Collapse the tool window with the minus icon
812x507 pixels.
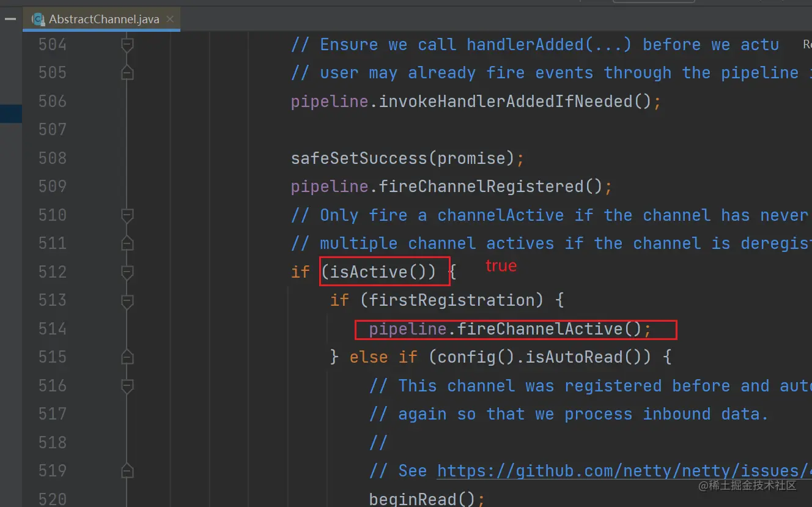click(x=10, y=19)
